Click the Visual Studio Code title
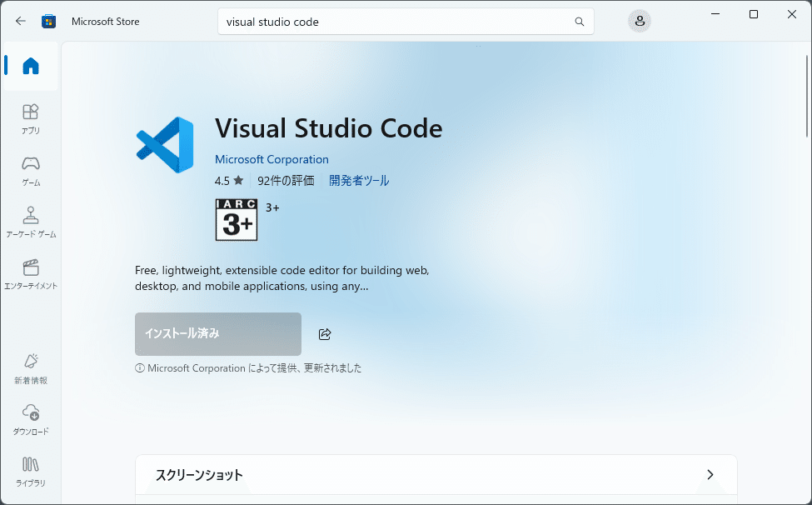 pyautogui.click(x=329, y=128)
